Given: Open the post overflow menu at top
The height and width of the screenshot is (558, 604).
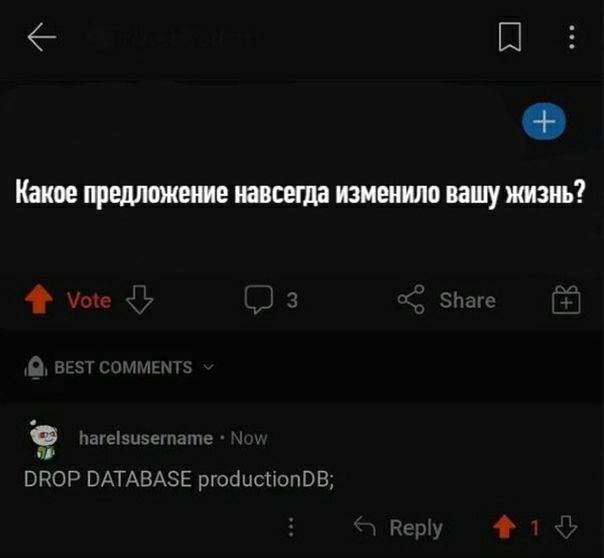Looking at the screenshot, I should click(572, 37).
